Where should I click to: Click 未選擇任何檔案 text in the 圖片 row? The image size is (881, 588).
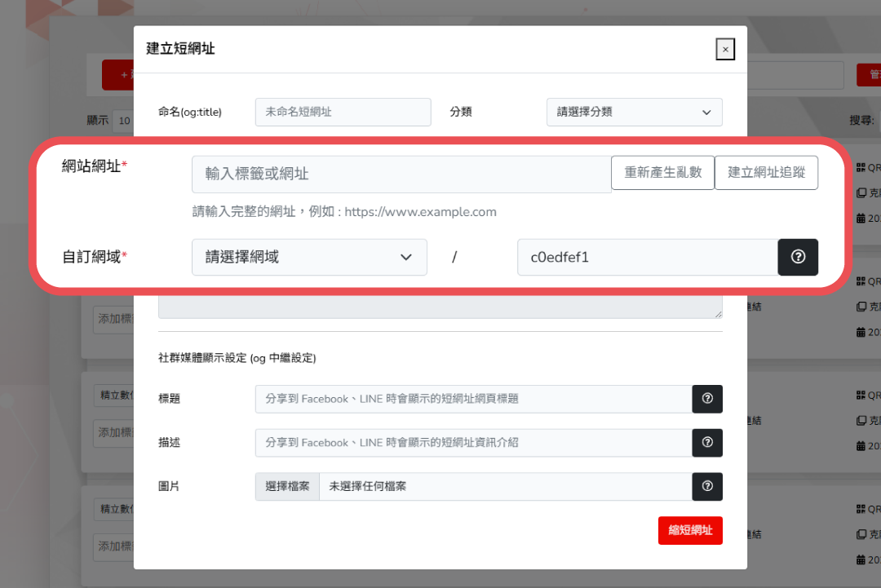(367, 486)
